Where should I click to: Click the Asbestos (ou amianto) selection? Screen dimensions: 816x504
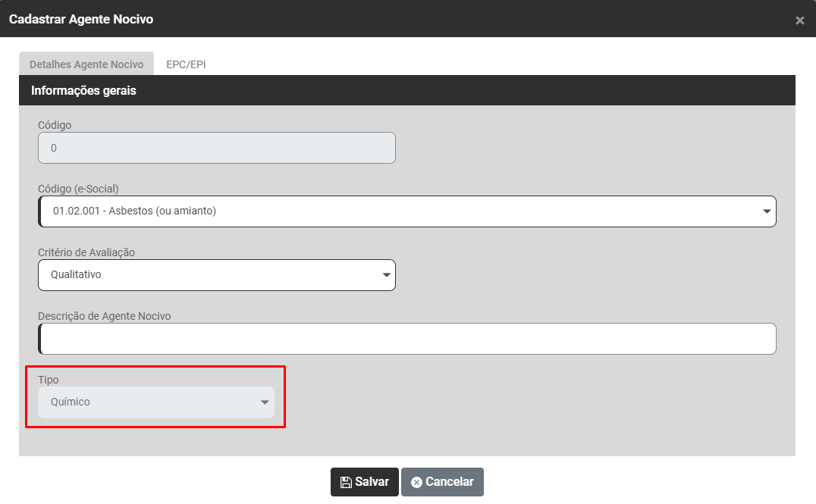134,211
